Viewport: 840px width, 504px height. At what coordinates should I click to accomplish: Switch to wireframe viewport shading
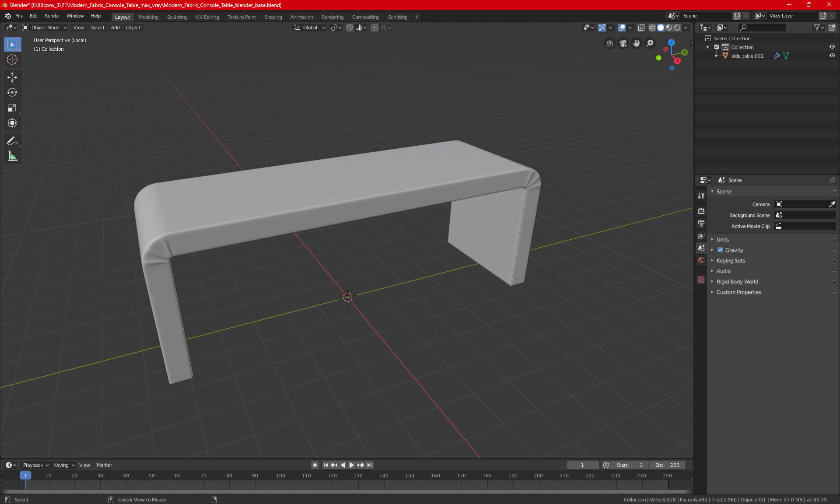point(652,28)
